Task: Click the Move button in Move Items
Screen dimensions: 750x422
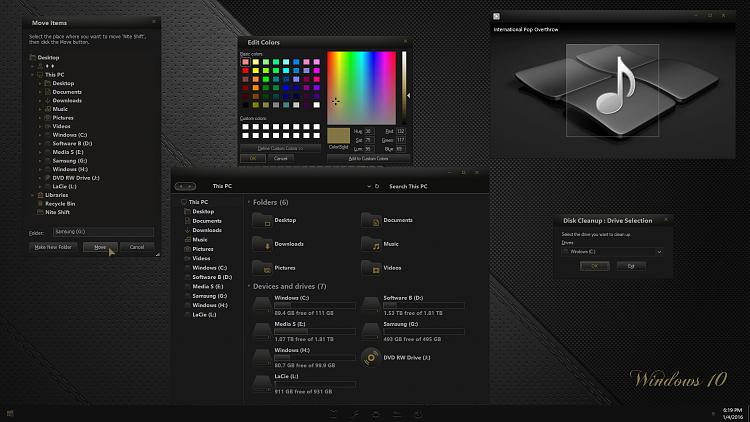Action: [x=100, y=247]
